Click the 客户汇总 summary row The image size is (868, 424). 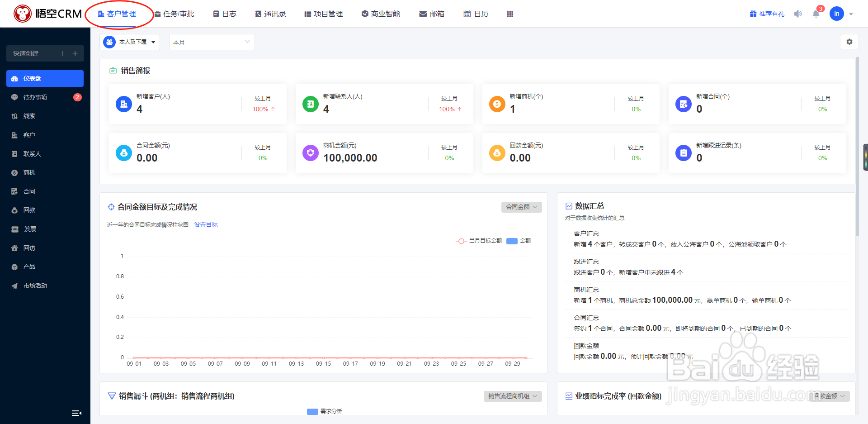[707, 239]
